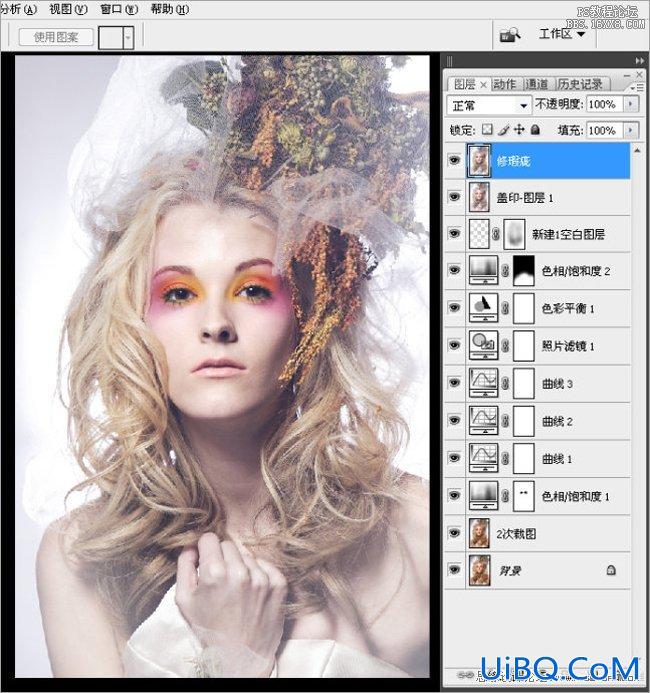Hide the 2次裁图 layer
The width and height of the screenshot is (650, 693).
(x=454, y=533)
